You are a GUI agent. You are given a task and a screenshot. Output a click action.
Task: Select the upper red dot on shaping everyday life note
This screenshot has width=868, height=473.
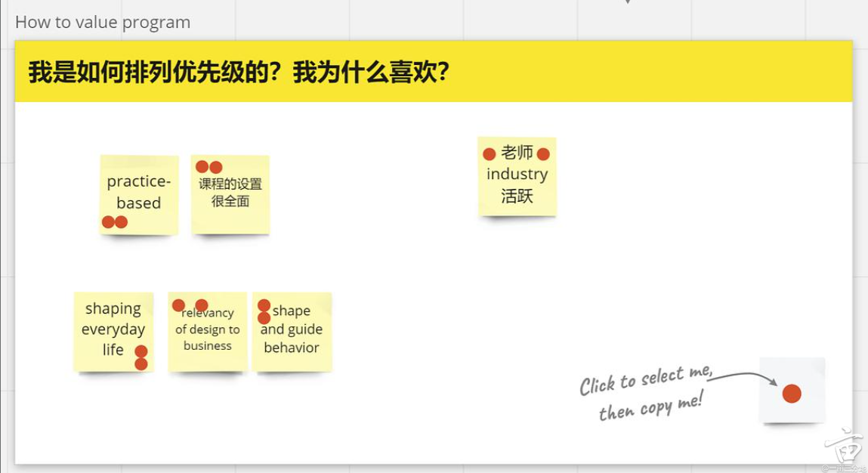(x=141, y=351)
